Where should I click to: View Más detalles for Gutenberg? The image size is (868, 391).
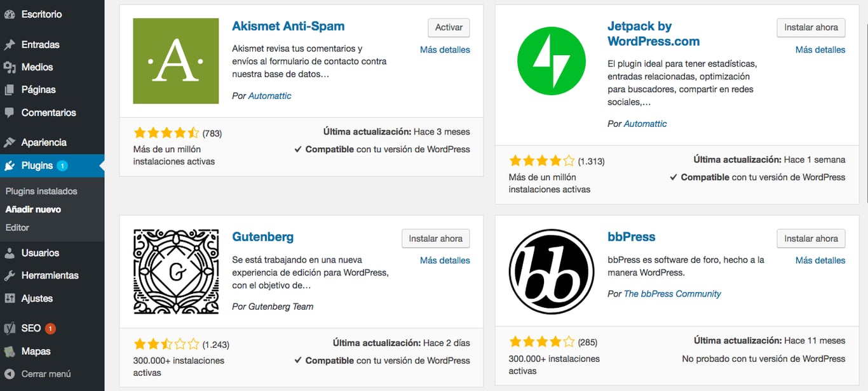(x=445, y=260)
